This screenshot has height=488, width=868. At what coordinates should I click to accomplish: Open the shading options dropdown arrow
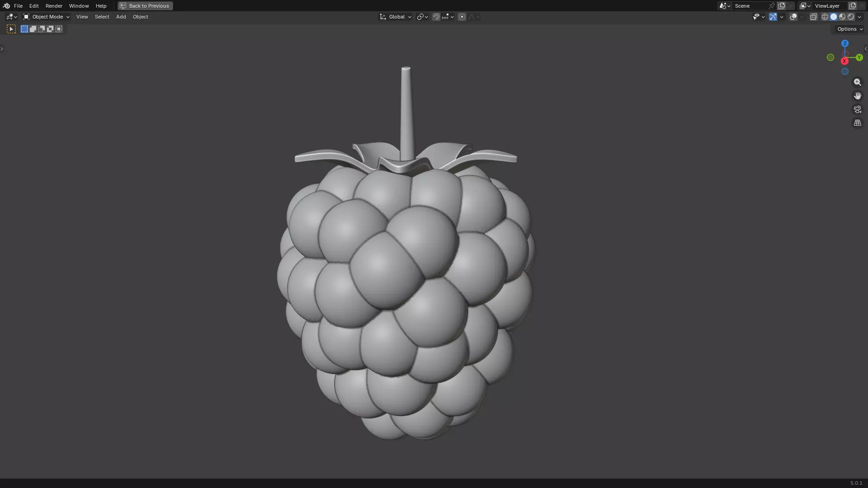pyautogui.click(x=859, y=17)
